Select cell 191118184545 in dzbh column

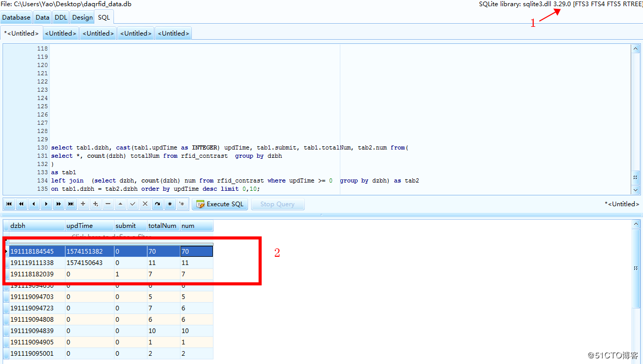pyautogui.click(x=37, y=252)
